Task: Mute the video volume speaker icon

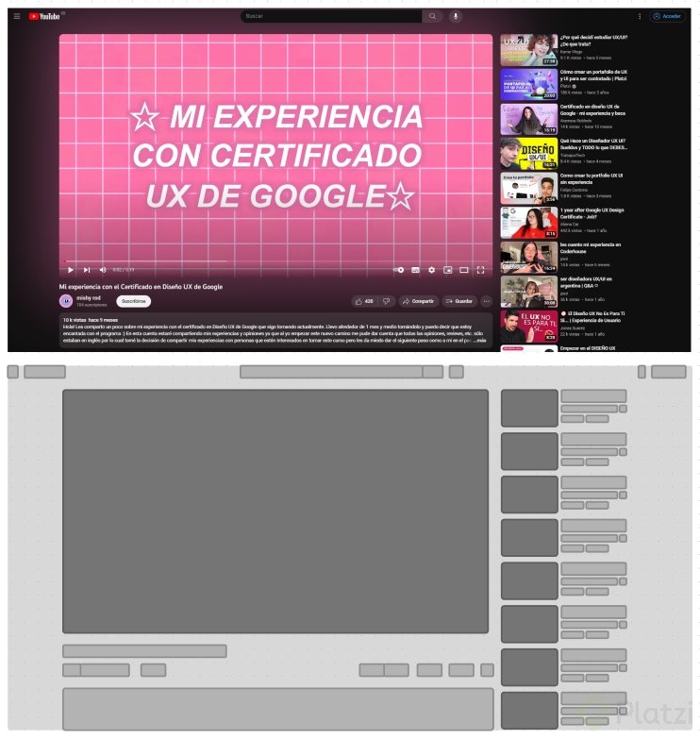Action: pos(103,270)
